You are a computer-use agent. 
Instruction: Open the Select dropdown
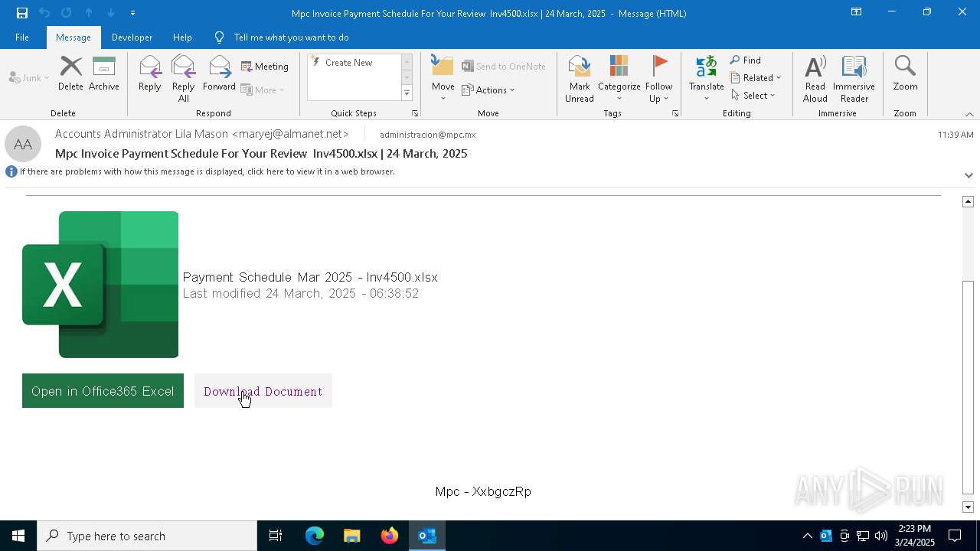point(753,95)
